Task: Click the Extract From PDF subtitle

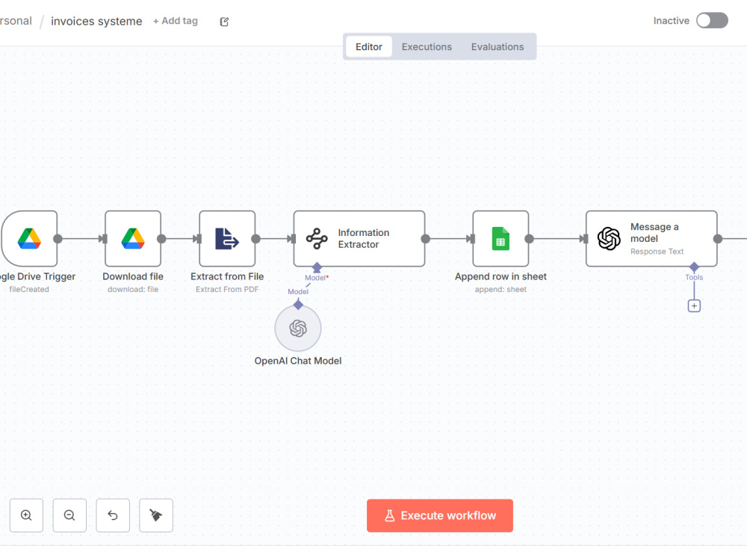Action: [x=227, y=290]
